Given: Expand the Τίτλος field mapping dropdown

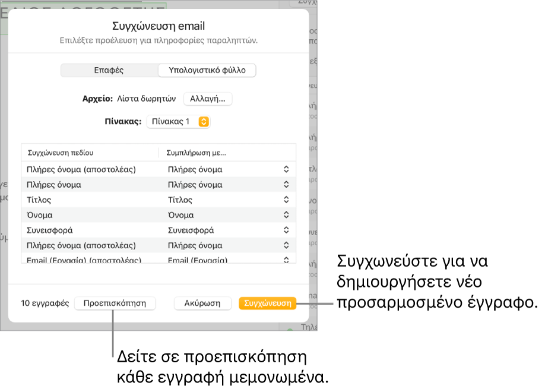Looking at the screenshot, I should coord(286,200).
